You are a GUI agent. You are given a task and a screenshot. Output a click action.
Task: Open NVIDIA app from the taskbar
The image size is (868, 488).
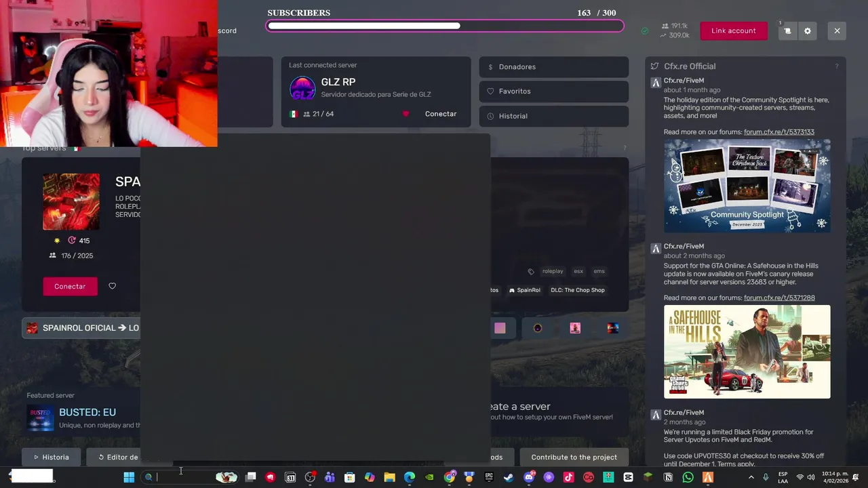point(430,477)
